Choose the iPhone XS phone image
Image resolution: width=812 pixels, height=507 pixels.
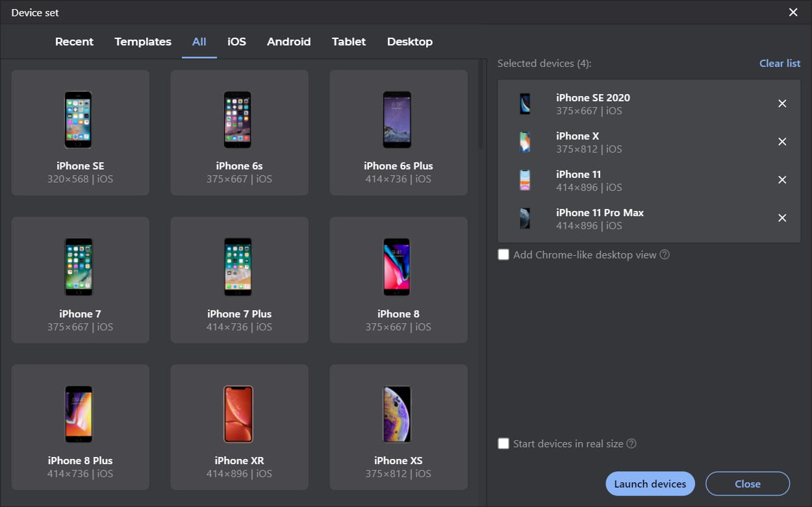396,415
